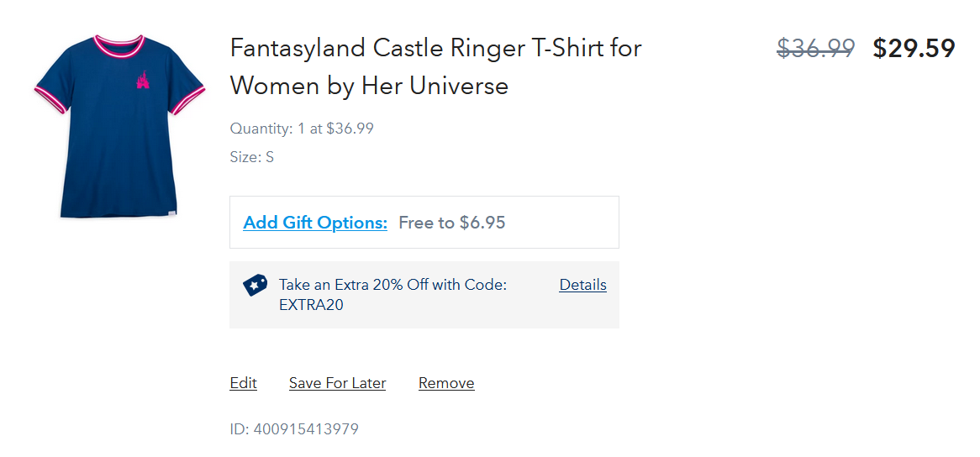Click the product ID 400915413979

click(294, 429)
